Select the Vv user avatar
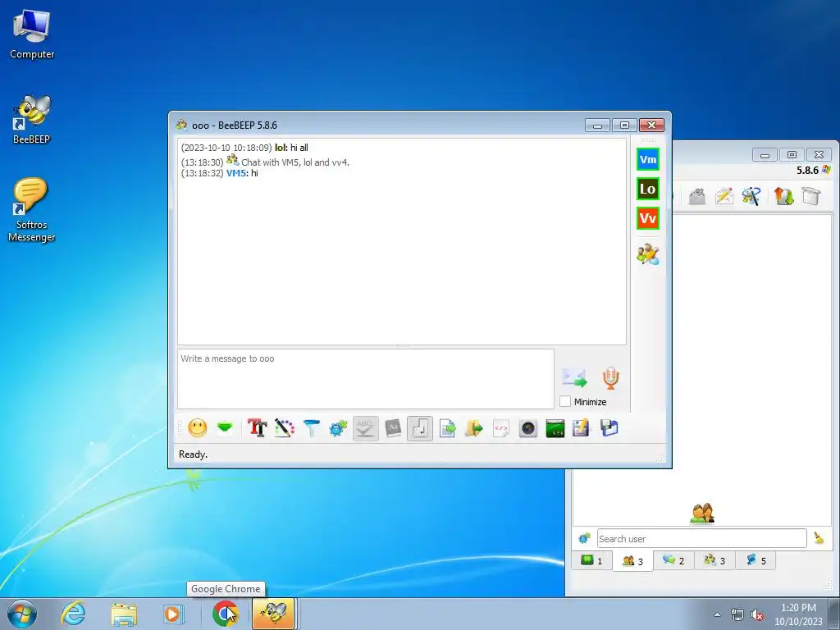This screenshot has height=630, width=840. pos(648,218)
